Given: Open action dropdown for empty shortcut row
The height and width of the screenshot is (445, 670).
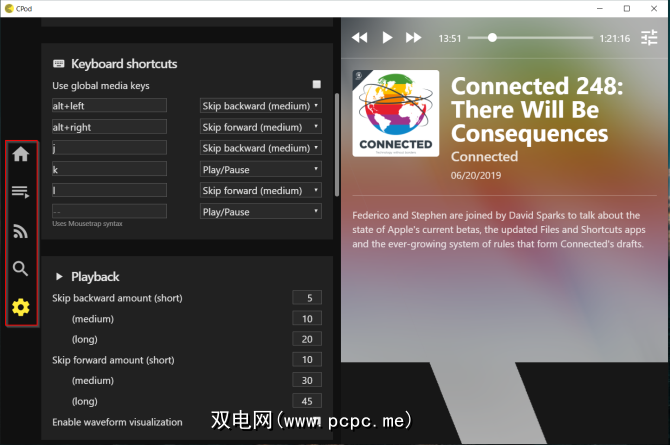Looking at the screenshot, I should [x=261, y=212].
